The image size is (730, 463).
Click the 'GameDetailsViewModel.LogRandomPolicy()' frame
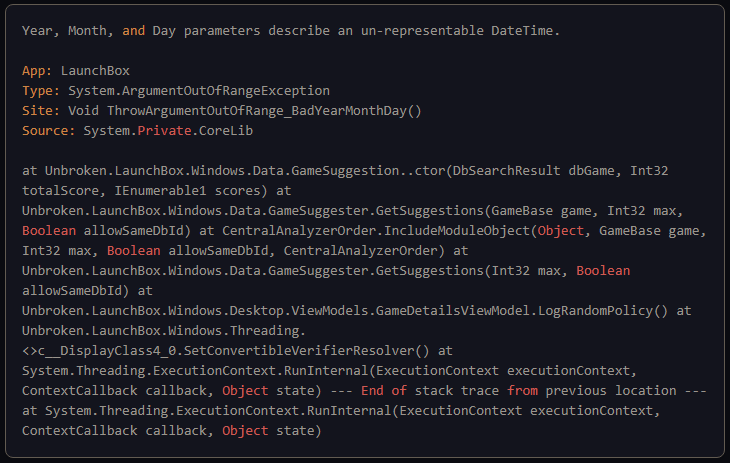(523, 311)
